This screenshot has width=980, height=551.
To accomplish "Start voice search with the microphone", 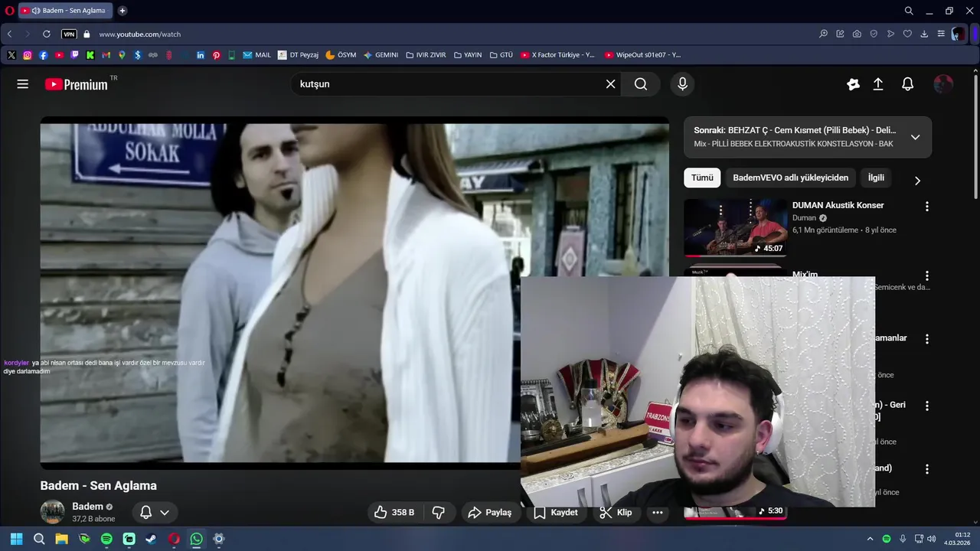I will coord(682,84).
